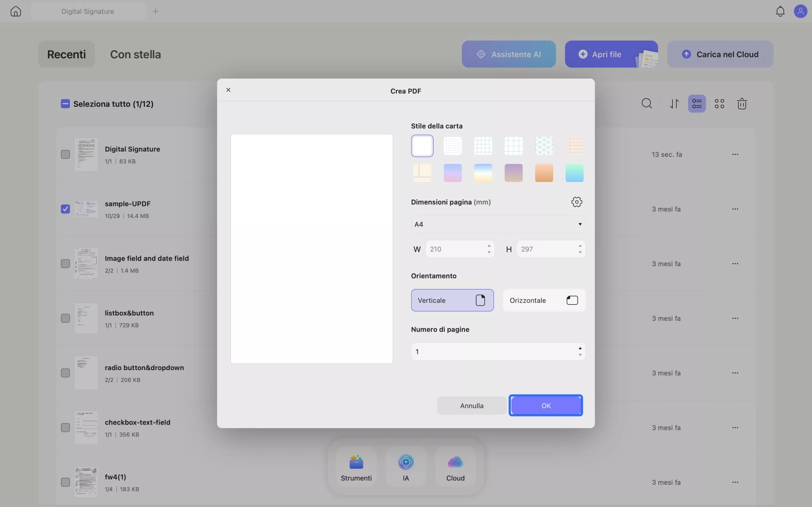Open the A4 page size dropdown
The height and width of the screenshot is (507, 812).
pyautogui.click(x=498, y=224)
